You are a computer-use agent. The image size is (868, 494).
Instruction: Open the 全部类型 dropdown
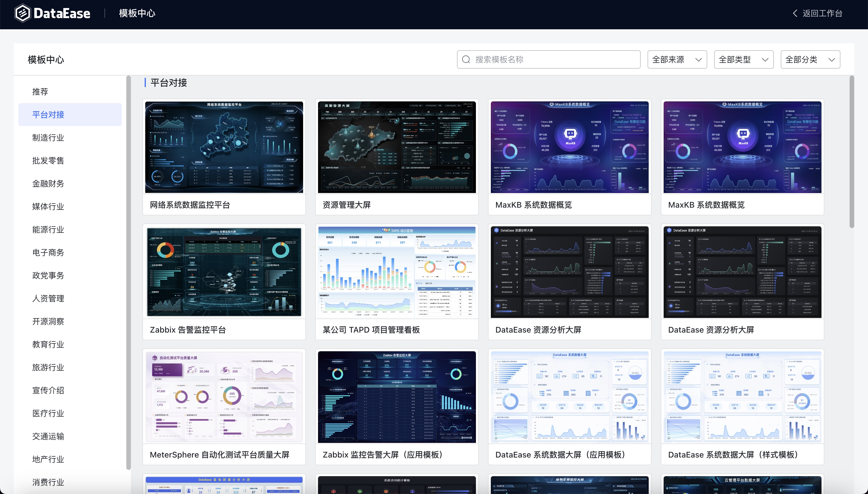(x=743, y=59)
